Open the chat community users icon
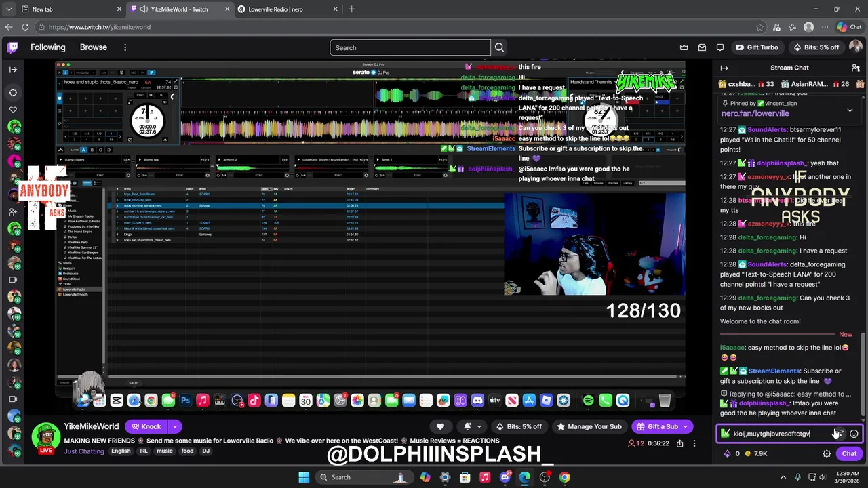 click(x=855, y=68)
